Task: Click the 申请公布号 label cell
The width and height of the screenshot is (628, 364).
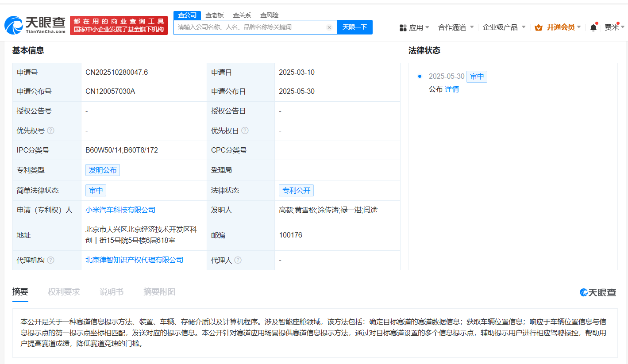Action: [x=47, y=92]
